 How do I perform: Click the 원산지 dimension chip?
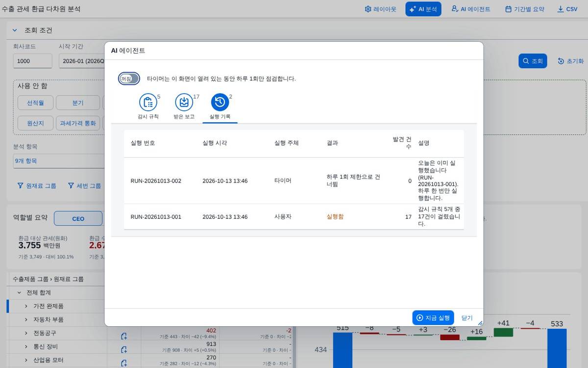click(35, 123)
